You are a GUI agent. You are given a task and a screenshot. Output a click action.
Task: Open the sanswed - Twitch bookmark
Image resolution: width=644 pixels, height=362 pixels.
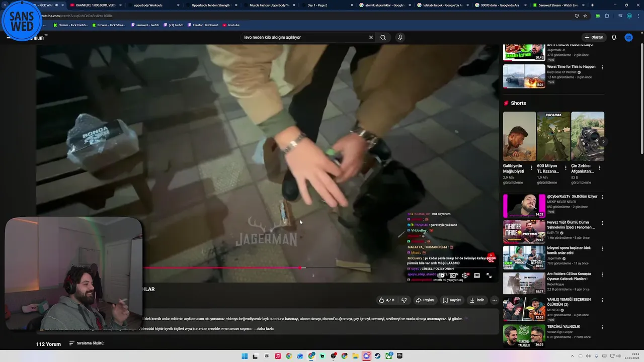(x=145, y=25)
